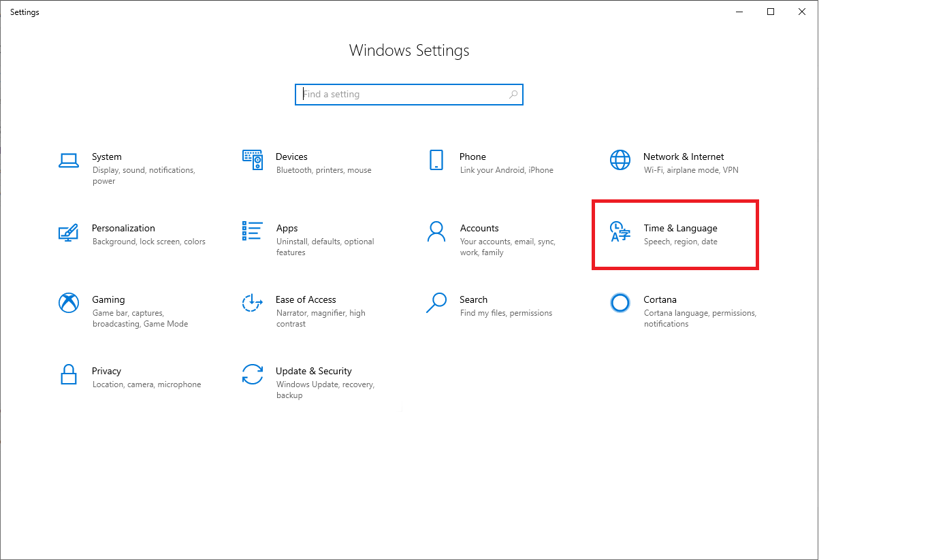
Task: Click the search magnifier in the Find a setting box
Action: click(x=513, y=95)
